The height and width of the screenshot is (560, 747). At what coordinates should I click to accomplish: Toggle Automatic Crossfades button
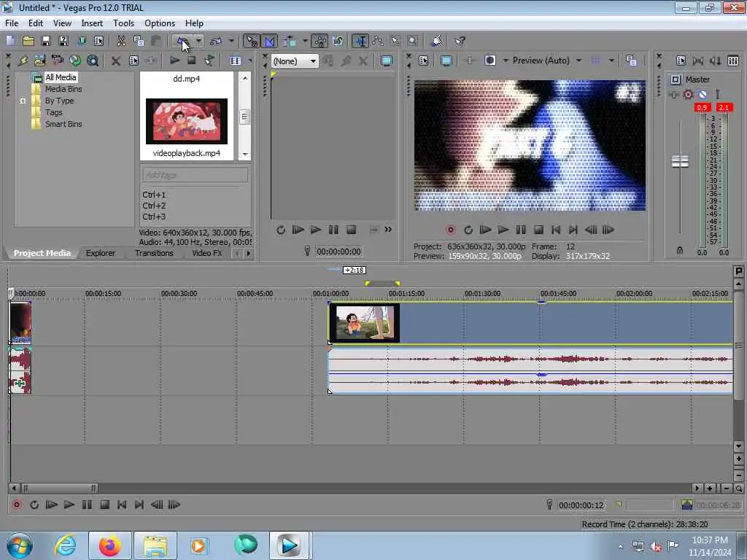270,42
